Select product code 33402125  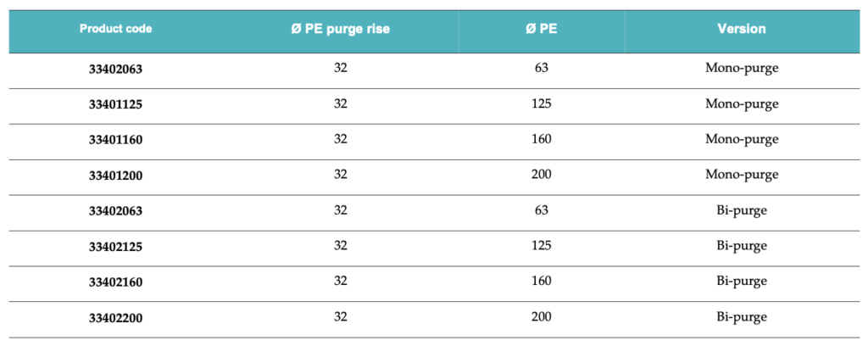click(115, 246)
